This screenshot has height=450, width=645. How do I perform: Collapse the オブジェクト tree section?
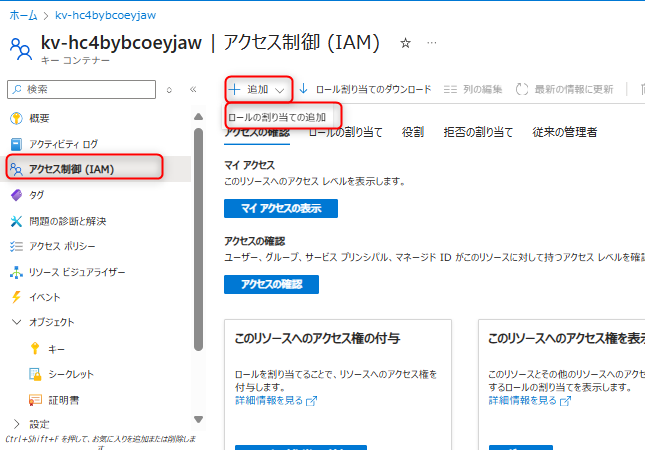pyautogui.click(x=16, y=322)
